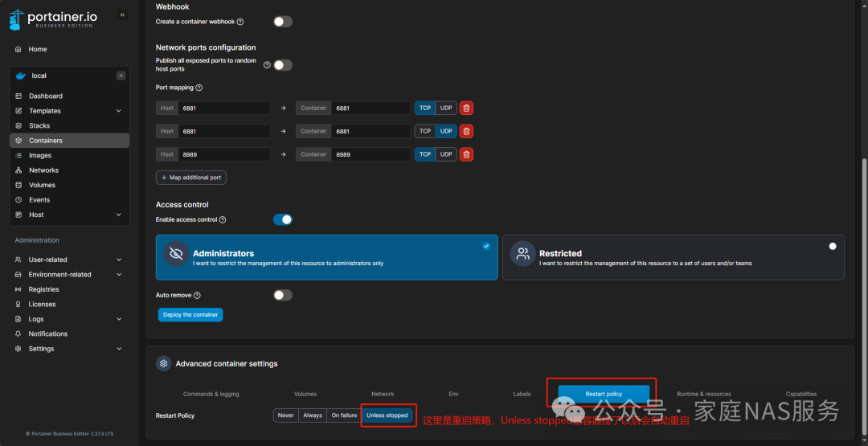Disable the Enable access control switch
This screenshot has height=446, width=868.
click(283, 219)
